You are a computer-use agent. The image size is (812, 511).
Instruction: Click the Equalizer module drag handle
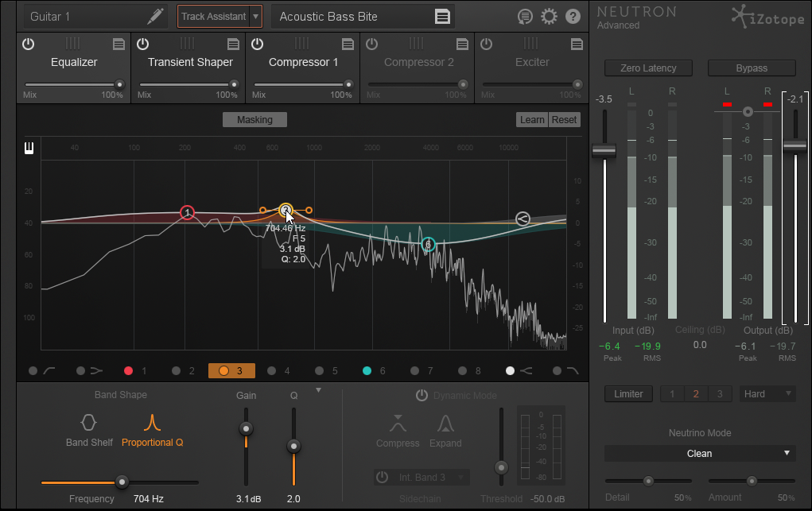(72, 44)
